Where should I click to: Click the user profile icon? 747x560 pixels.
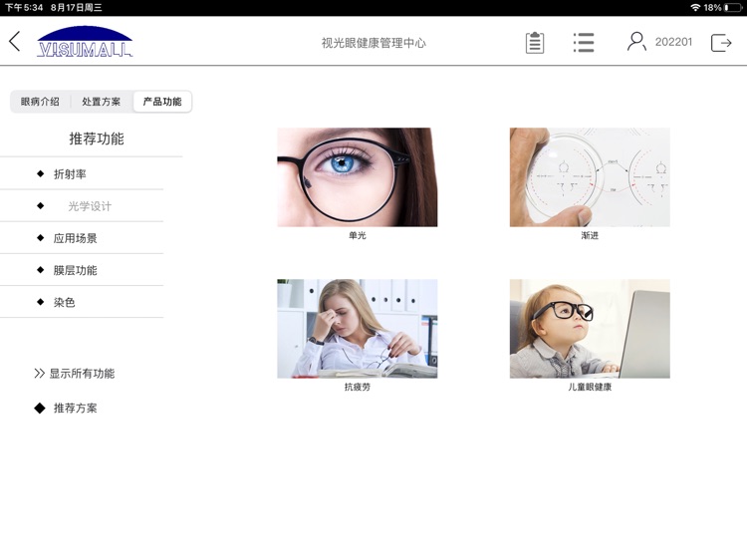[636, 42]
